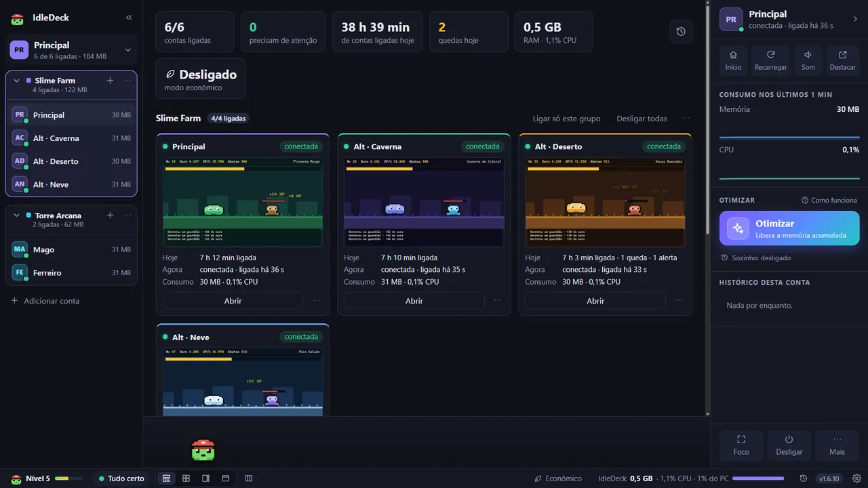Power off the account with the Desligar icon
Viewport: 868px width, 488px height.
click(789, 445)
